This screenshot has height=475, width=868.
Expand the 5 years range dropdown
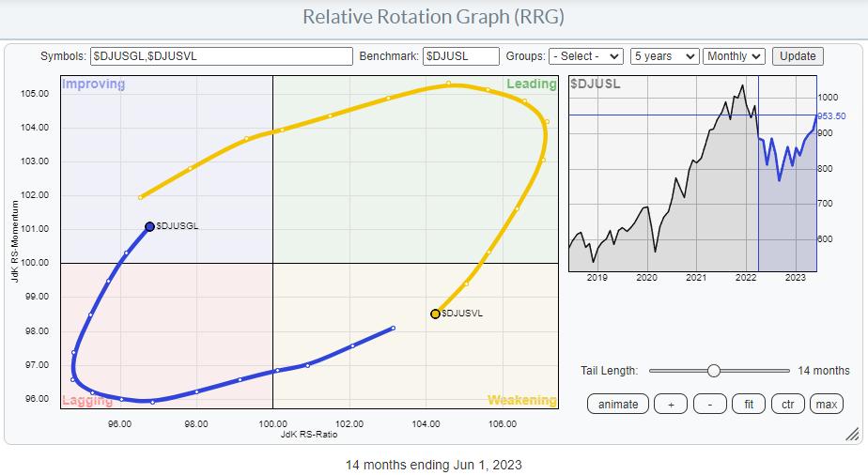pyautogui.click(x=664, y=56)
